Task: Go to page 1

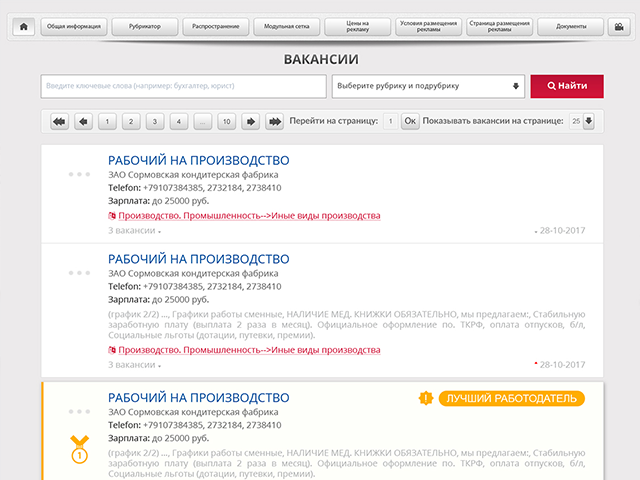Action: pyautogui.click(x=107, y=122)
